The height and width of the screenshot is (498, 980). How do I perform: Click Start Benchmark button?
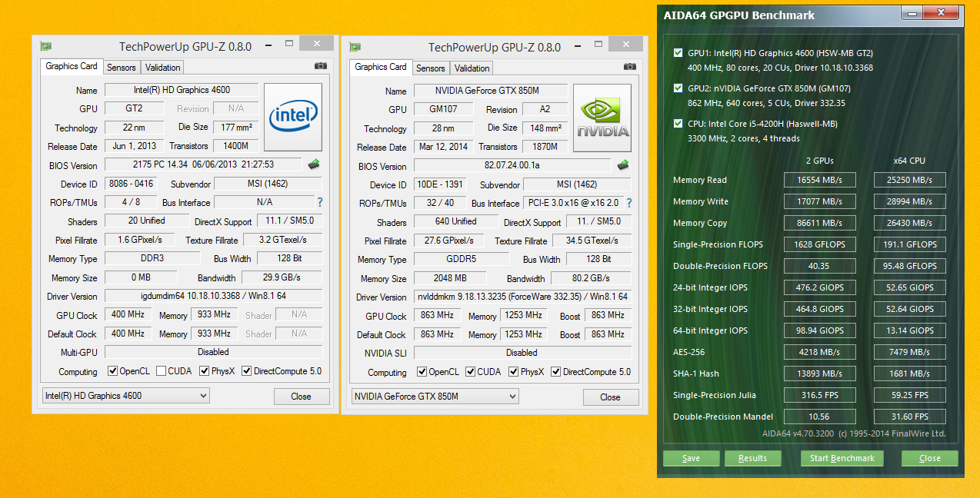[842, 458]
